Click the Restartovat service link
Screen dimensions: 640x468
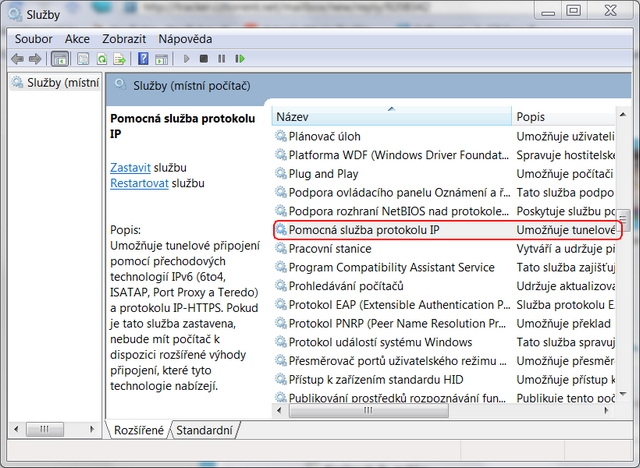[139, 184]
